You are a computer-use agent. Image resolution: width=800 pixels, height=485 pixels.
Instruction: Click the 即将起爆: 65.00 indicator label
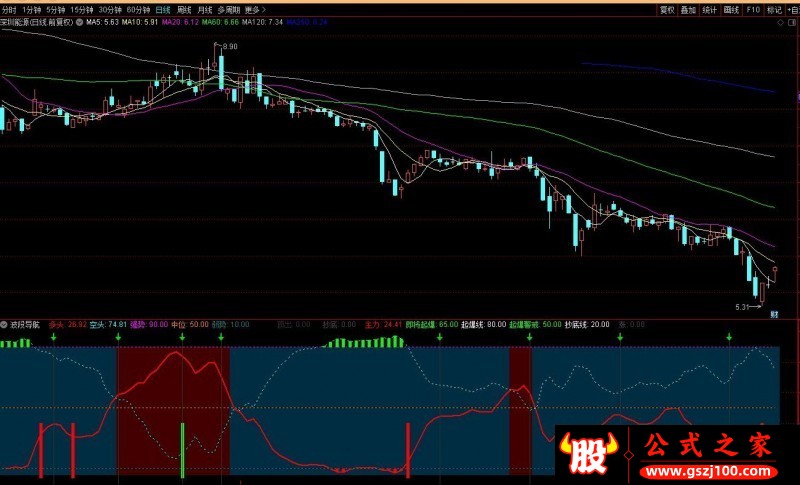coord(432,324)
